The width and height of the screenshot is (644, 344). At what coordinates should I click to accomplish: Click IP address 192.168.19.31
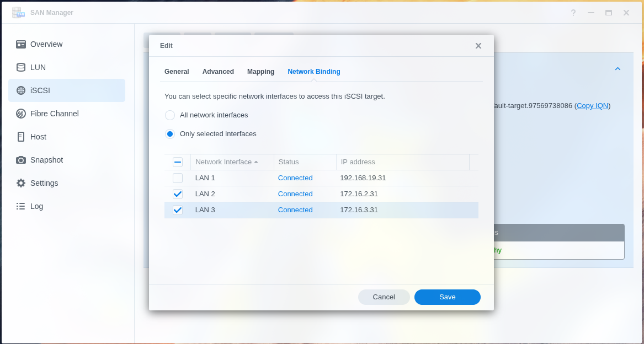coord(363,178)
